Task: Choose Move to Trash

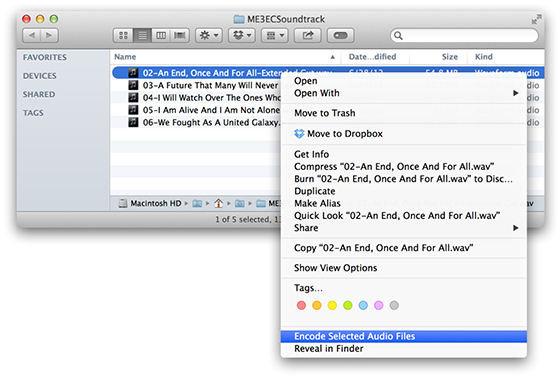Action: coord(404,113)
